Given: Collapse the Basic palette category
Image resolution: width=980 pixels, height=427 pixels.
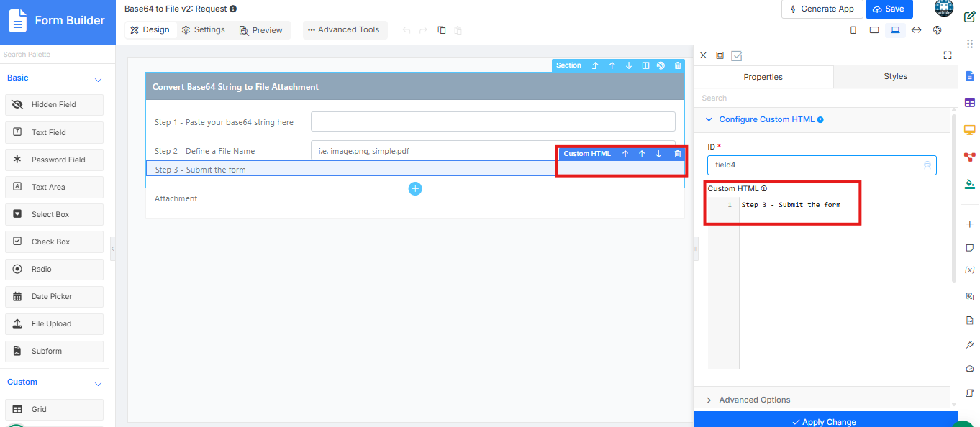Looking at the screenshot, I should pos(99,79).
